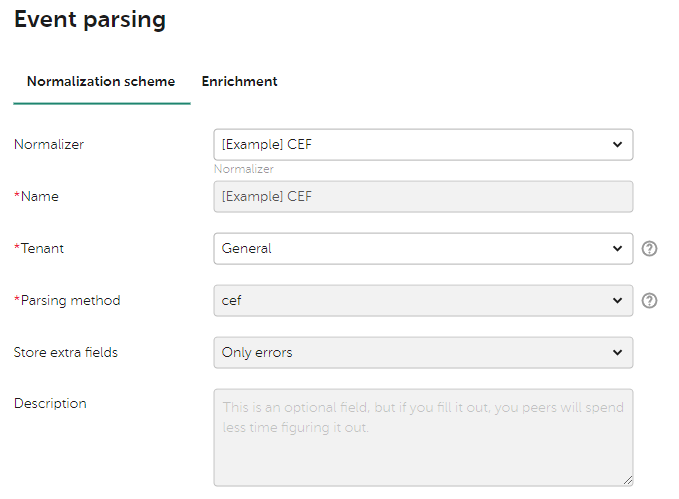The width and height of the screenshot is (679, 499).
Task: Switch to the Enrichment tab
Action: coord(239,82)
